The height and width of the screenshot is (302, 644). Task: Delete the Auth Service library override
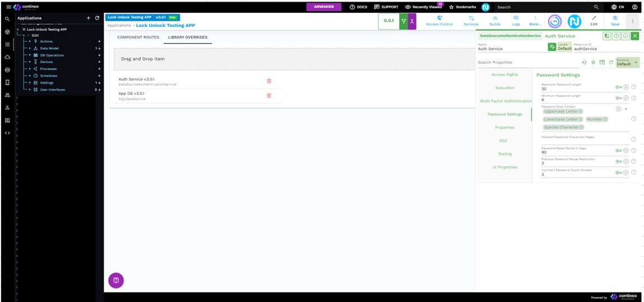click(x=269, y=81)
